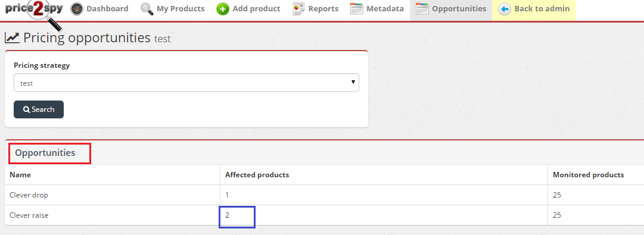
Task: Click the Monitored products column header
Action: click(589, 175)
